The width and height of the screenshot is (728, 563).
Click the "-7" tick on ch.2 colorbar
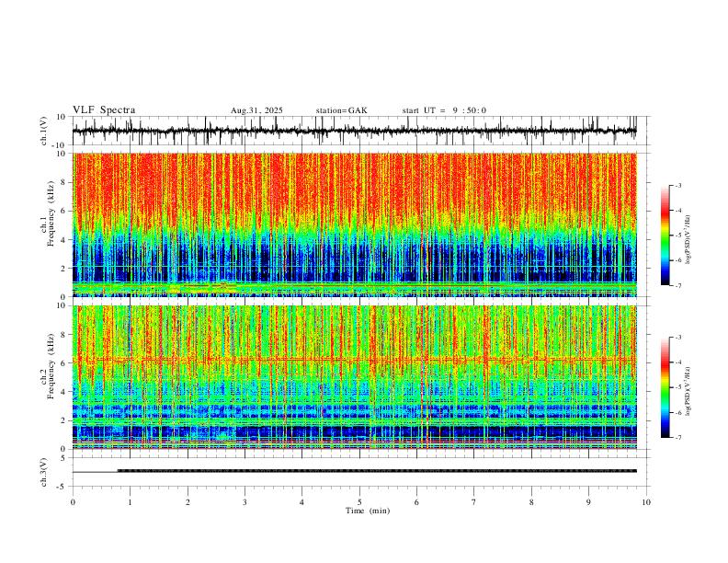coord(678,437)
